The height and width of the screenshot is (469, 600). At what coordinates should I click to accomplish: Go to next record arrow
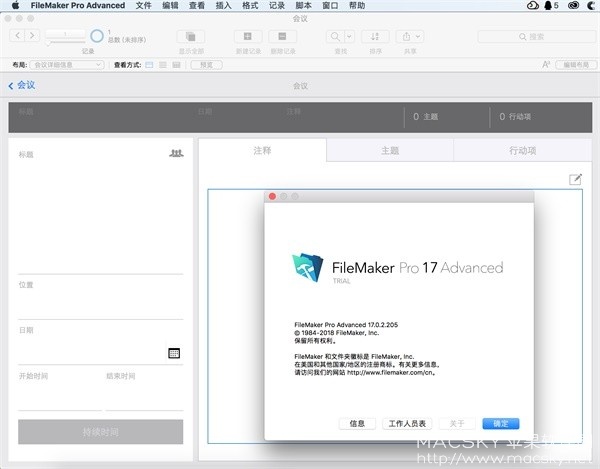[32, 36]
